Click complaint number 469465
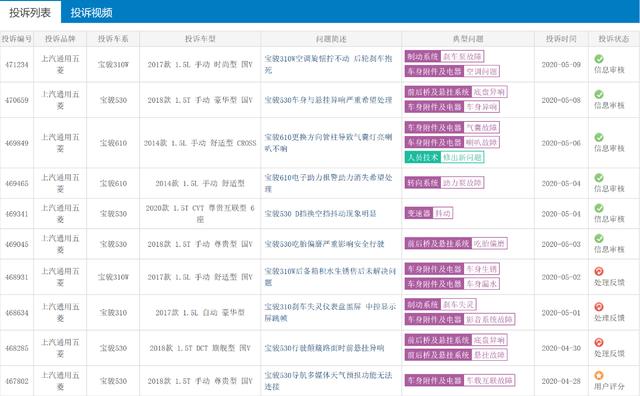Image resolution: width=640 pixels, height=396 pixels. [17, 183]
